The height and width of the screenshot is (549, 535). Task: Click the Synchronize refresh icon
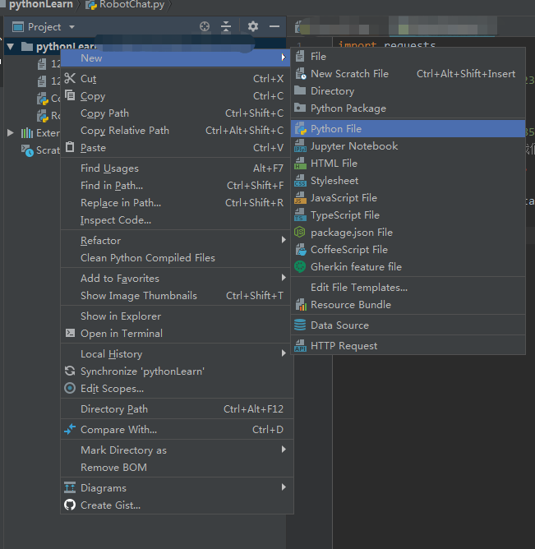(x=70, y=371)
